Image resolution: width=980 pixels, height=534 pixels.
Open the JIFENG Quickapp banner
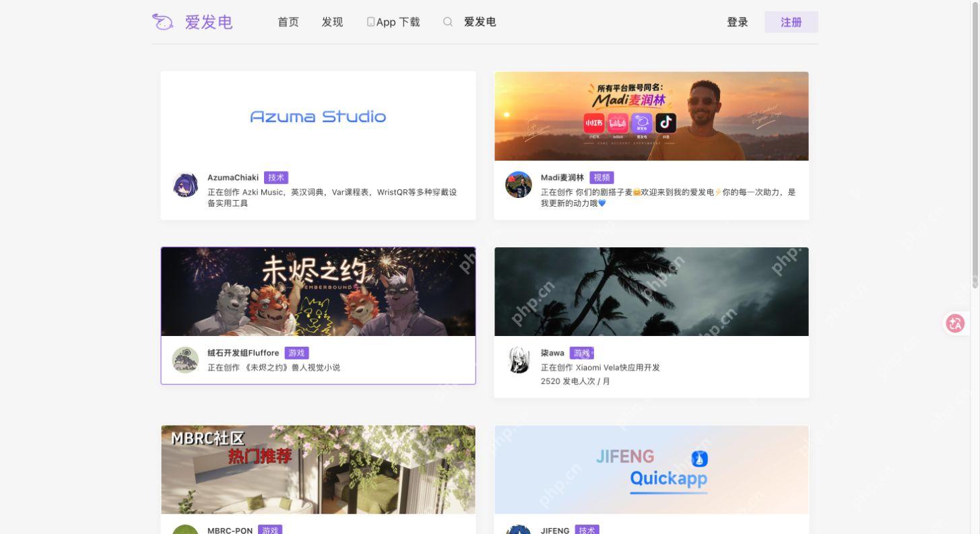(651, 469)
